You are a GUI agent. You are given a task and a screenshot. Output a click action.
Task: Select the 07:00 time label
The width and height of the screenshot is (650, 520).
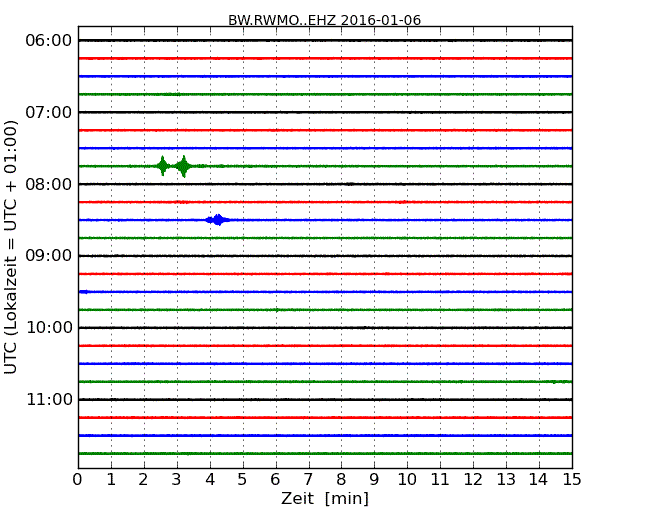[x=49, y=112]
